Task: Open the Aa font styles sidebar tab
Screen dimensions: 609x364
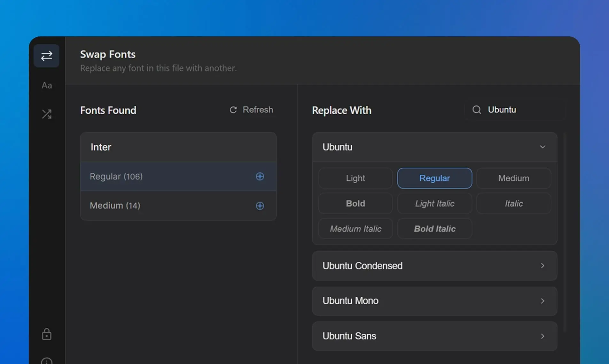Action: [47, 85]
